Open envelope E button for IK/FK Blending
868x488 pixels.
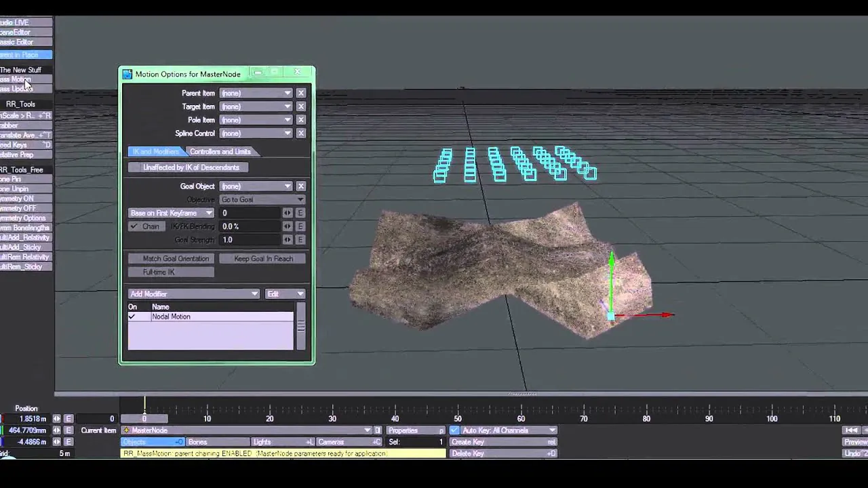pos(300,226)
